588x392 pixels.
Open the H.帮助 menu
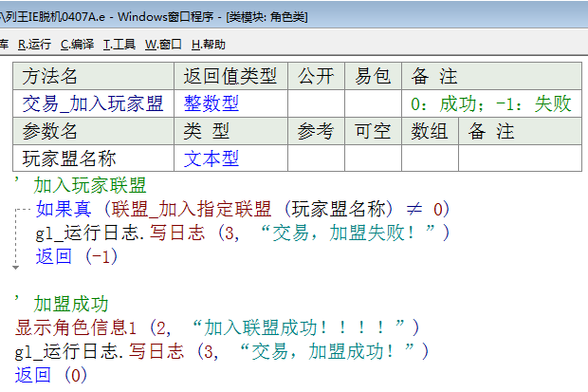click(x=209, y=44)
